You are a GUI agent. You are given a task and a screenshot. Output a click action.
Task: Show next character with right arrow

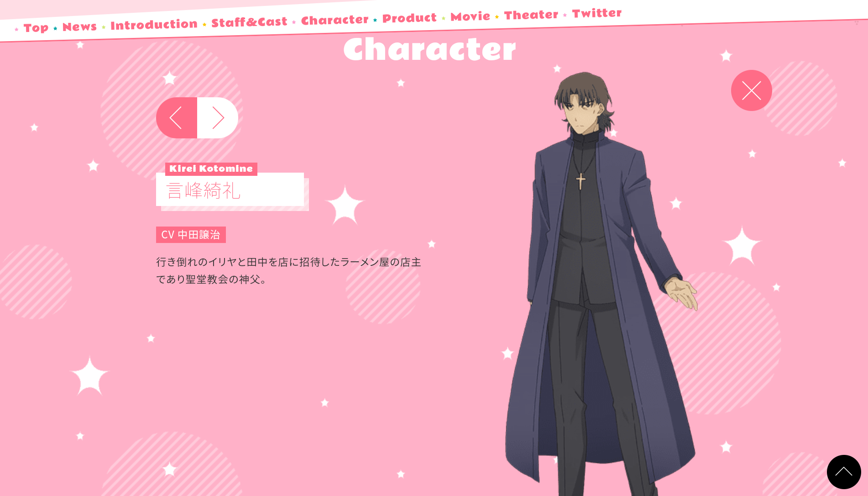218,118
